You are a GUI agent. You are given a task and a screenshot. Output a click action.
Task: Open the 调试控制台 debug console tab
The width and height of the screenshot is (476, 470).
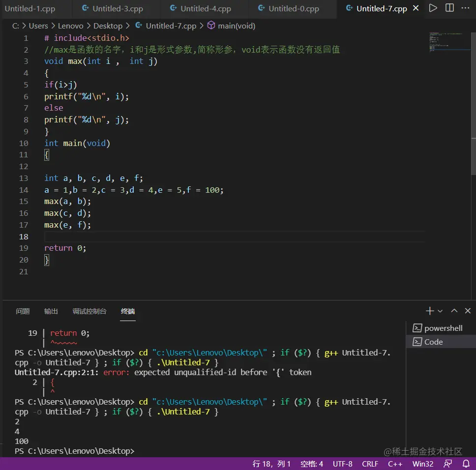(89, 311)
